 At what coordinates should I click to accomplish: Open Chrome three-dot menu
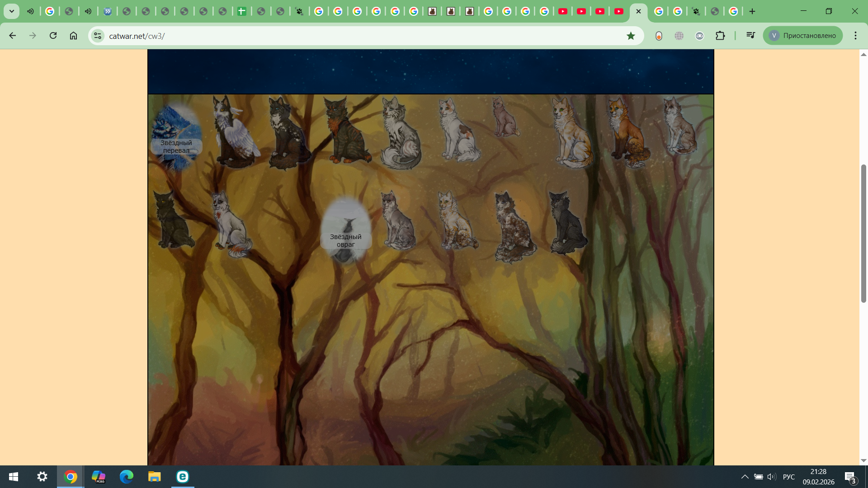point(855,36)
